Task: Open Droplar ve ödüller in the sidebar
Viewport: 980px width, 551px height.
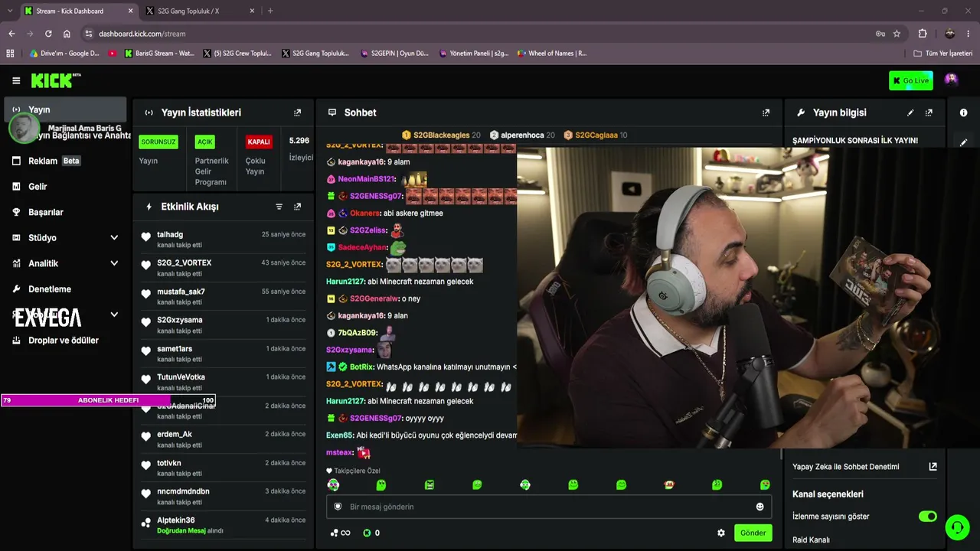Action: [x=66, y=341]
